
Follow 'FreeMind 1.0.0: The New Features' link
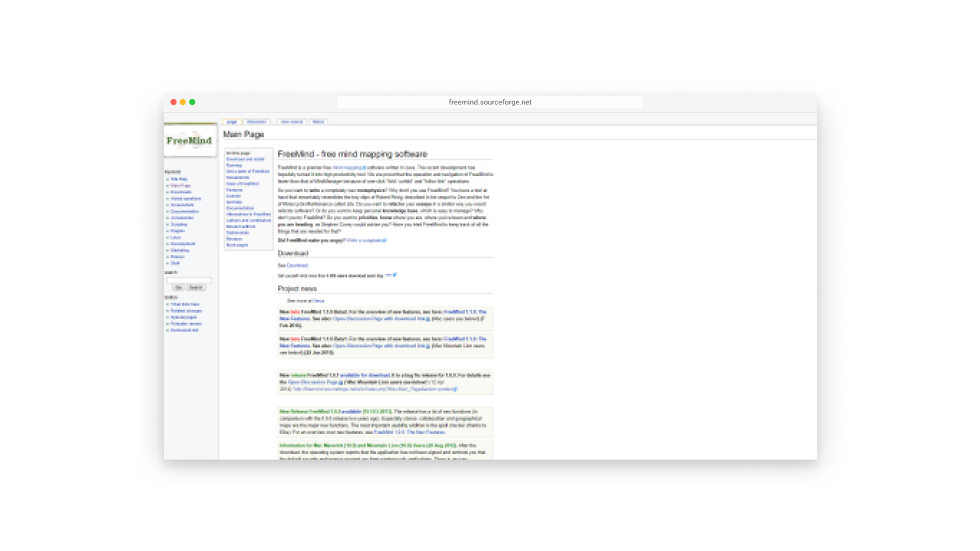(x=409, y=432)
